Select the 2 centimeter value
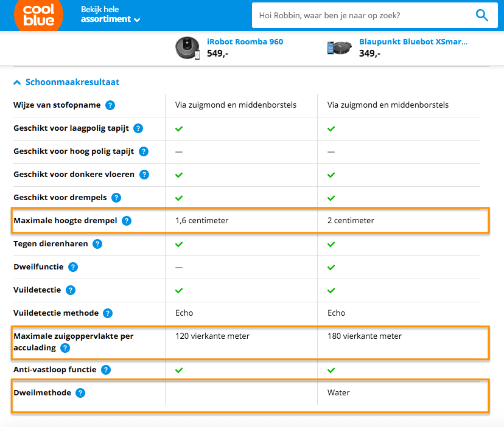 351,220
